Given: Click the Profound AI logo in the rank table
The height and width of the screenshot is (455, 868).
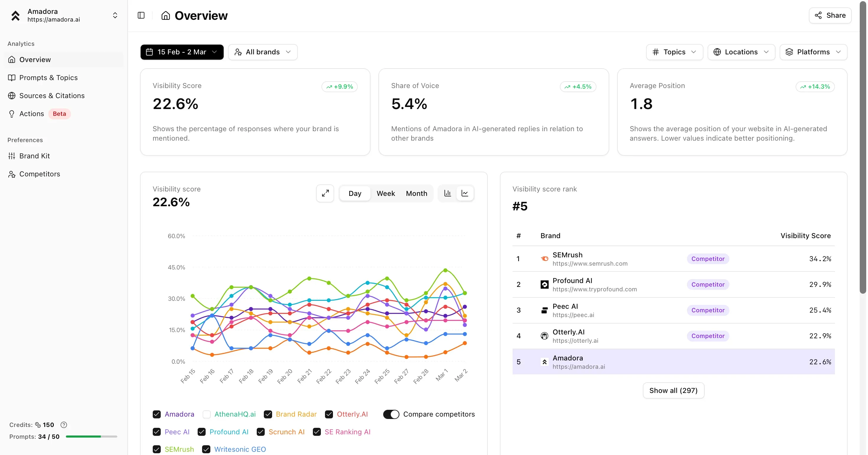Looking at the screenshot, I should pos(544,285).
